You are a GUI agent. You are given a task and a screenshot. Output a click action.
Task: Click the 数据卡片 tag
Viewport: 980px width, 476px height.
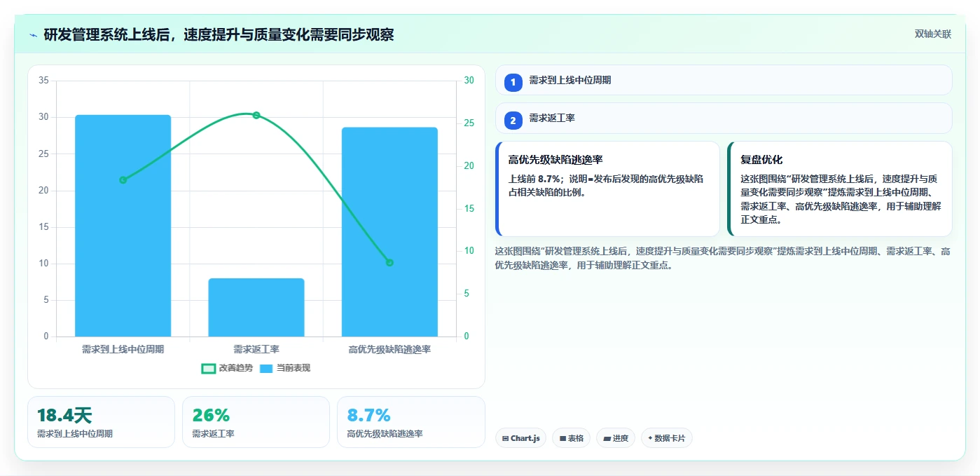click(667, 438)
